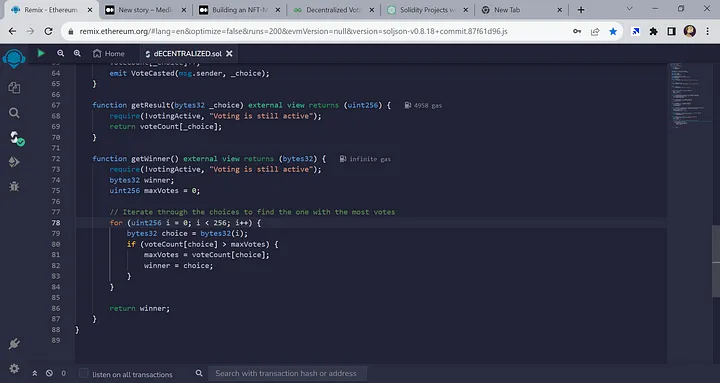
Task: Click the browser forward arrow
Action: pyautogui.click(x=30, y=31)
